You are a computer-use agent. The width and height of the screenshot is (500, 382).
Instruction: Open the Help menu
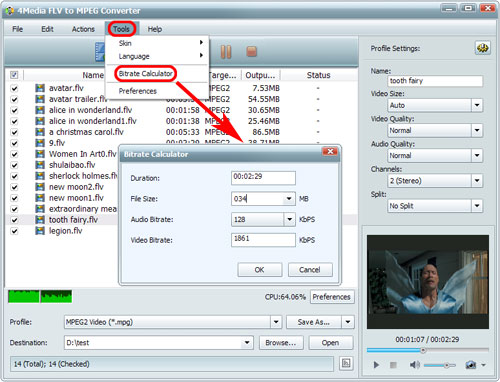155,29
